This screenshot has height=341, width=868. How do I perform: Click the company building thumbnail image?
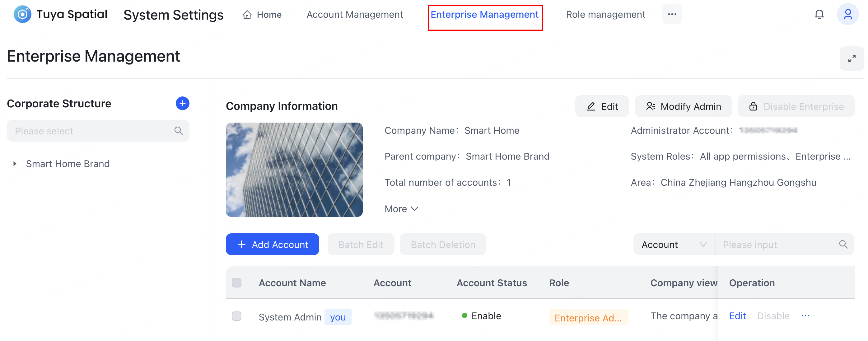(x=294, y=170)
